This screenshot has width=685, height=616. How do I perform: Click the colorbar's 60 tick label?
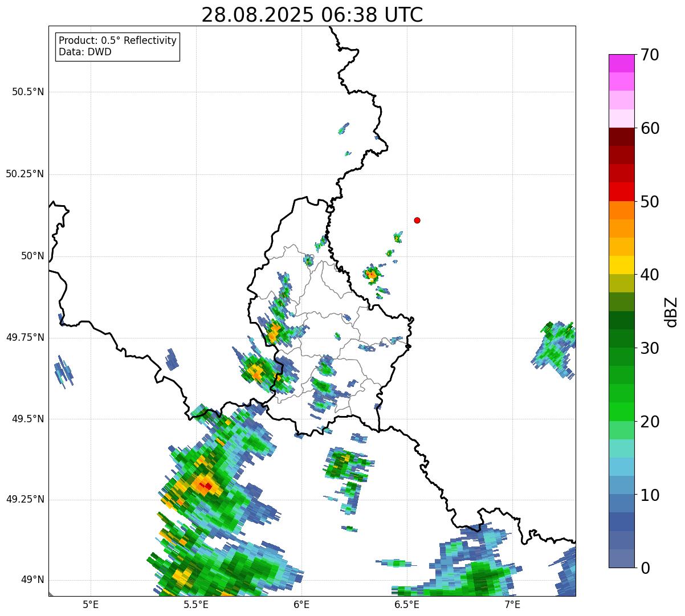click(x=650, y=128)
